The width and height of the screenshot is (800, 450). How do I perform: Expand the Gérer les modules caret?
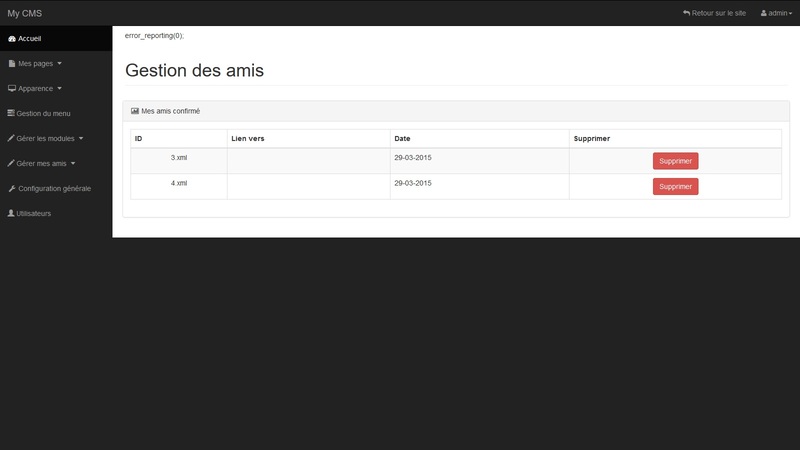[x=81, y=138]
